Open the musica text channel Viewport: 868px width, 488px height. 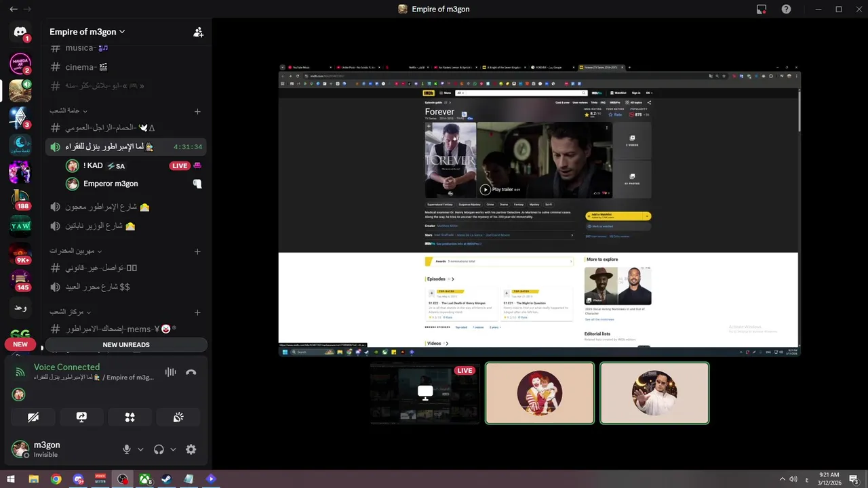[125, 48]
